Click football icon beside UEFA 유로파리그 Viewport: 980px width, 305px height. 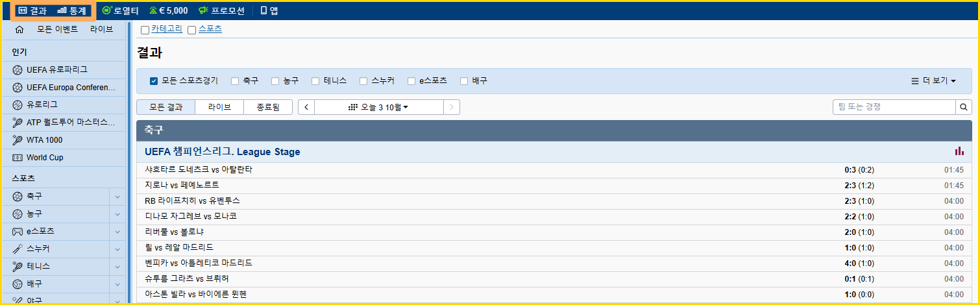click(18, 69)
